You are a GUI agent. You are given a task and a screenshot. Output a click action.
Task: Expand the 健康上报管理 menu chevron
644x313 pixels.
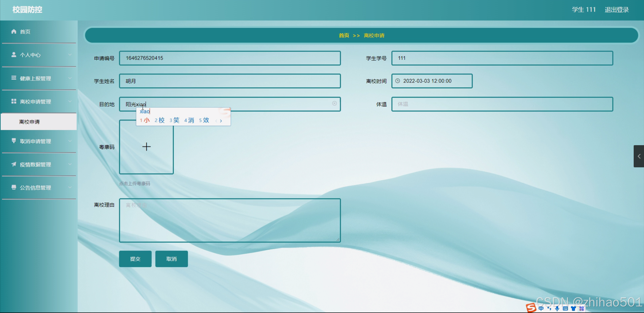coord(70,78)
